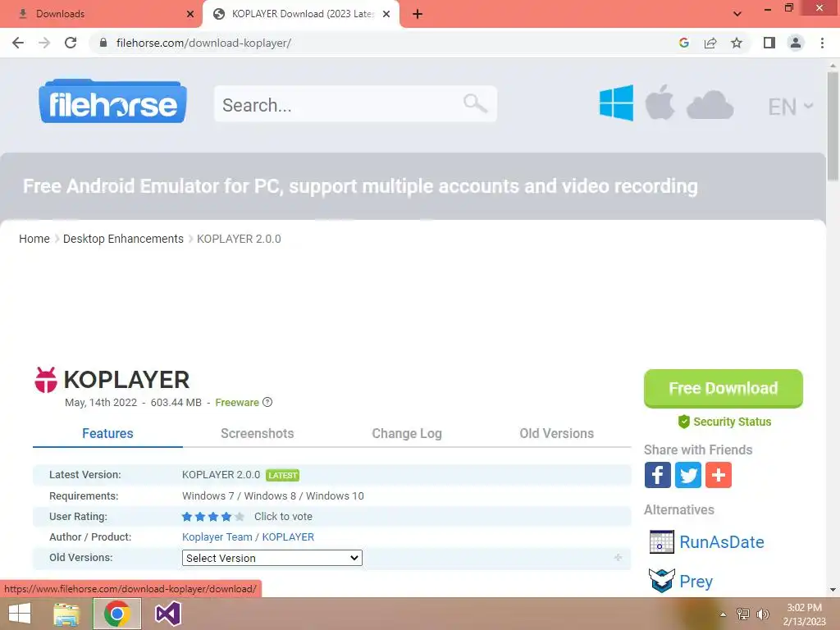This screenshot has height=630, width=840.
Task: Select Windows software platform icon
Action: [616, 103]
